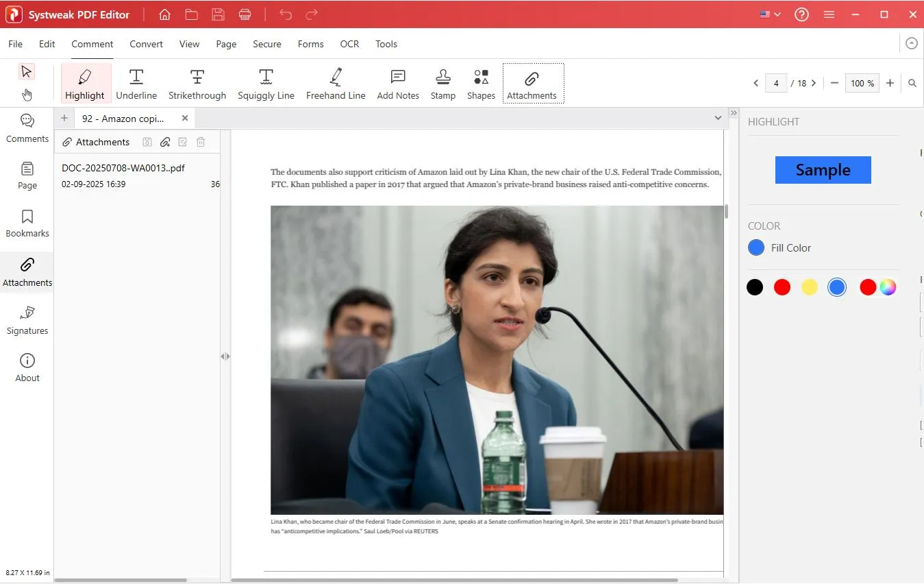This screenshot has height=584, width=924.
Task: Open the Stamp tool
Action: [x=443, y=84]
